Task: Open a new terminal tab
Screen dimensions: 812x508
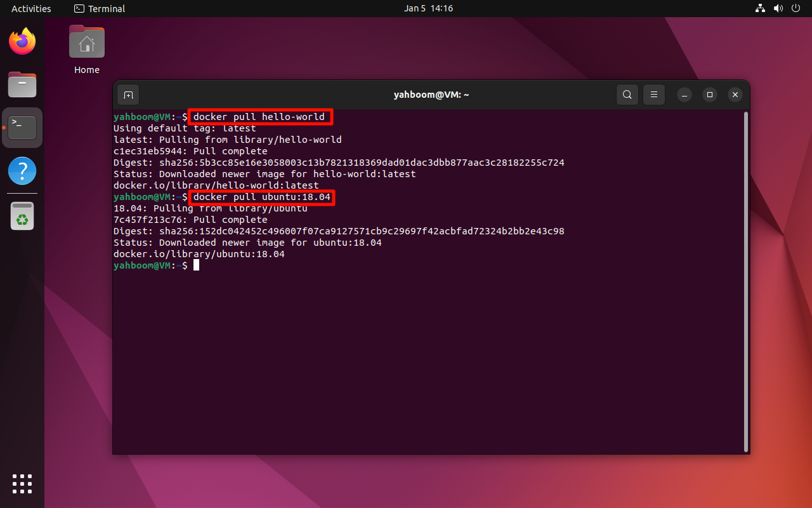Action: [x=128, y=95]
